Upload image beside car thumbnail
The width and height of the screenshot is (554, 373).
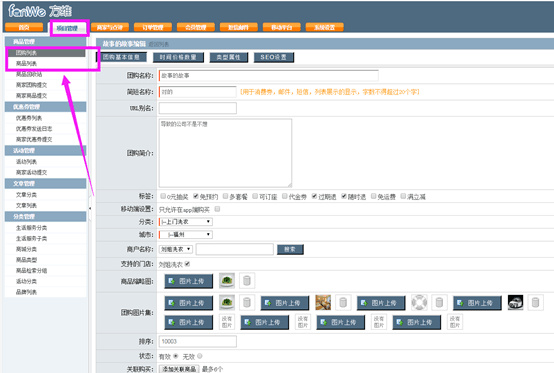477,303
